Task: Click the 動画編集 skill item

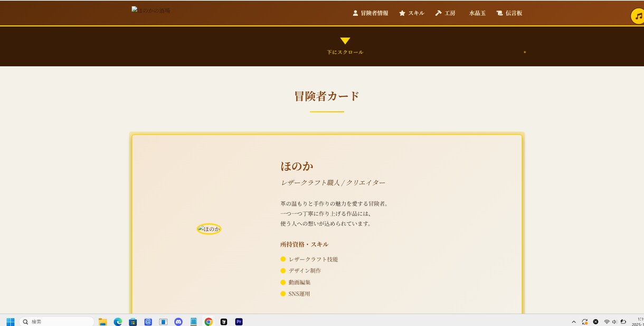Action: [296, 282]
